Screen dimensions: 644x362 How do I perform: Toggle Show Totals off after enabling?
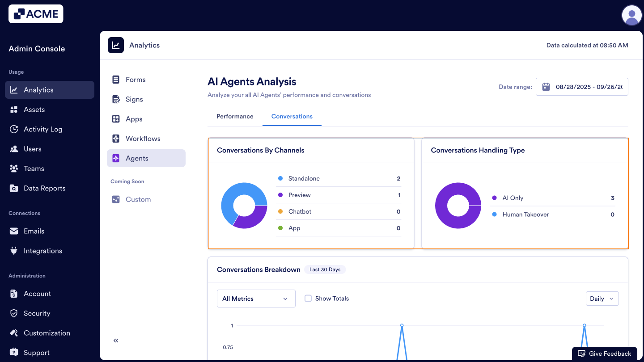308,298
